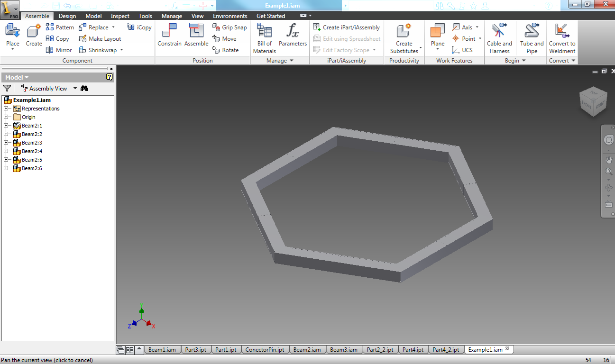Insert a UCS work feature
The height and width of the screenshot is (364, 615).
[462, 50]
